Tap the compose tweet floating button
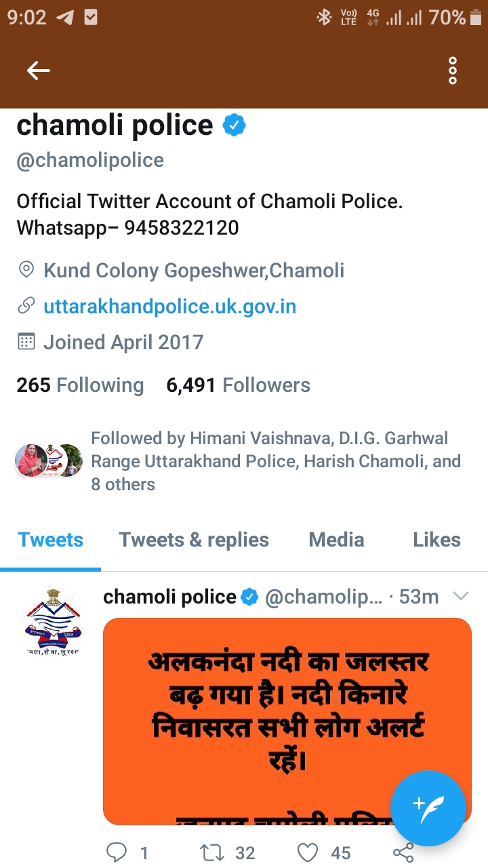488x868 pixels. (x=428, y=808)
